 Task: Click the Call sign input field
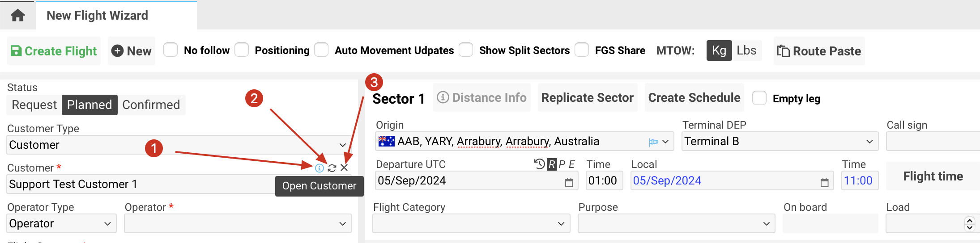pos(933,142)
